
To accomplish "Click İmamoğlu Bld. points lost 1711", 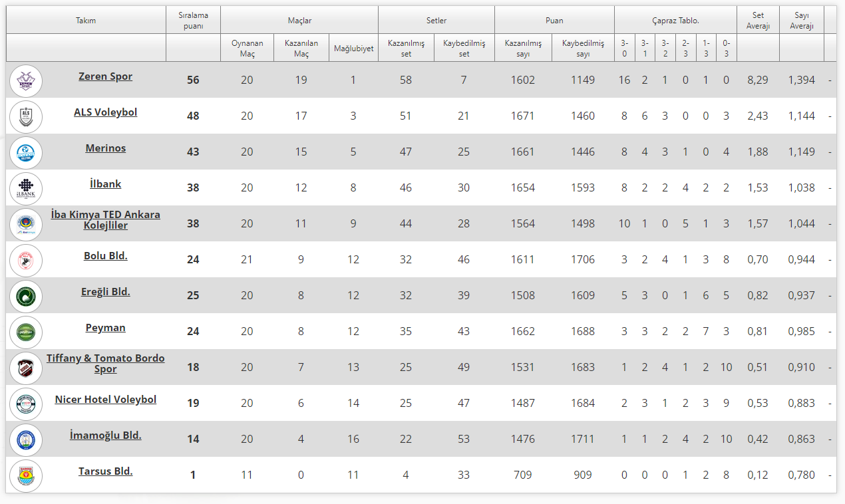I will (x=583, y=439).
